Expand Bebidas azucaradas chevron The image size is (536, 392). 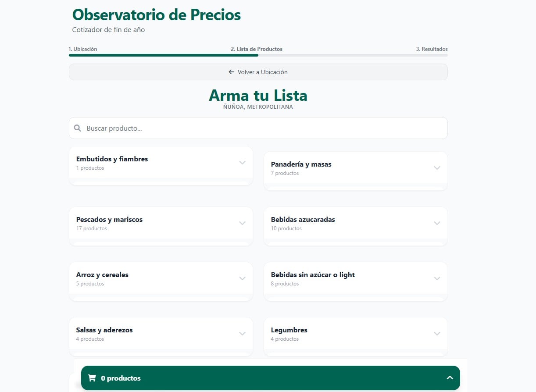pyautogui.click(x=437, y=223)
